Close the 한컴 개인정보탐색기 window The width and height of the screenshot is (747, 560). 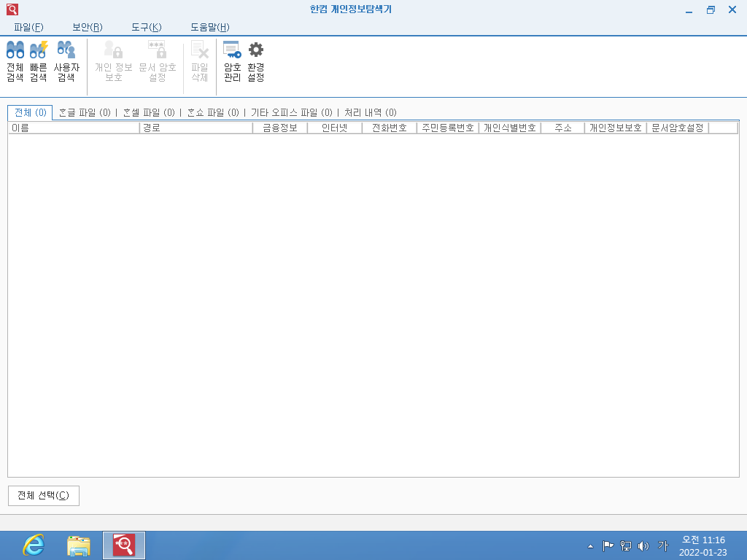click(732, 10)
